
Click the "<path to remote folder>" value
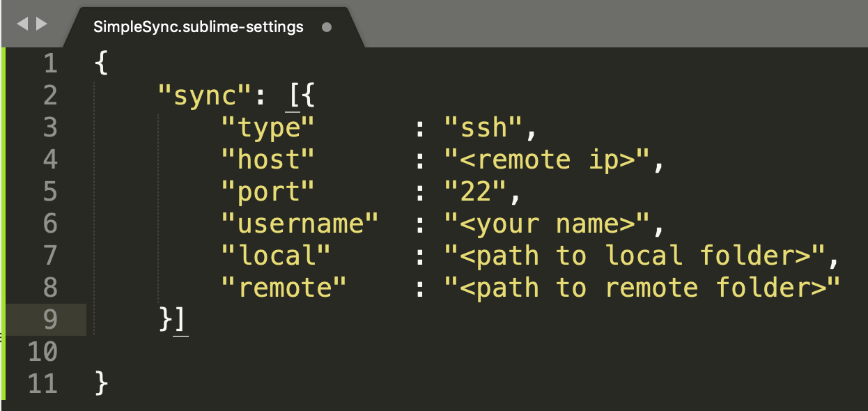coord(642,288)
